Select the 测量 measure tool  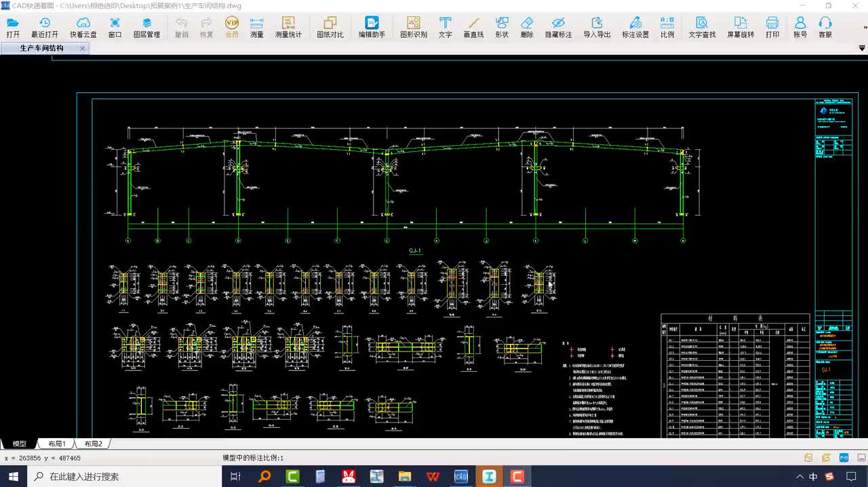257,27
